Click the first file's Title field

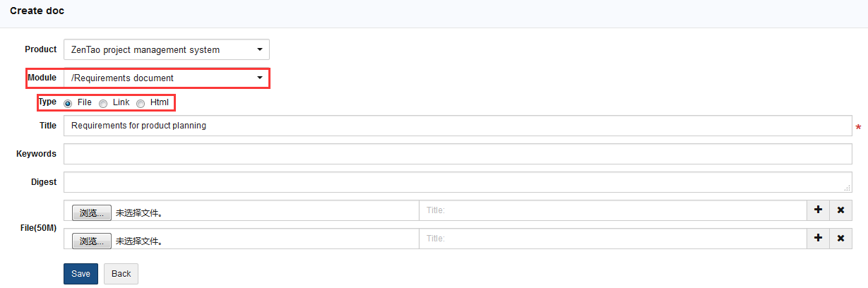(x=612, y=210)
